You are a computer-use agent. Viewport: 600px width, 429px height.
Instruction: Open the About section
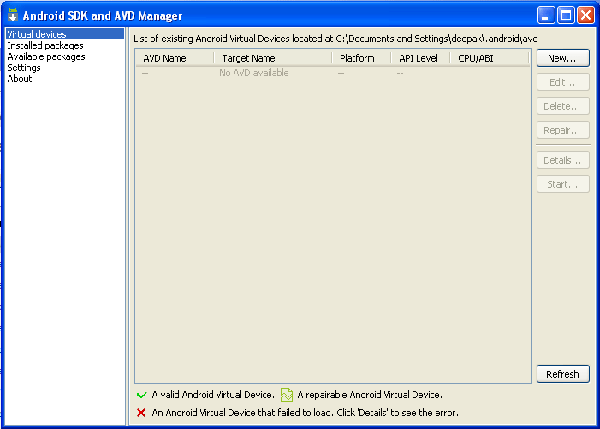tap(20, 79)
